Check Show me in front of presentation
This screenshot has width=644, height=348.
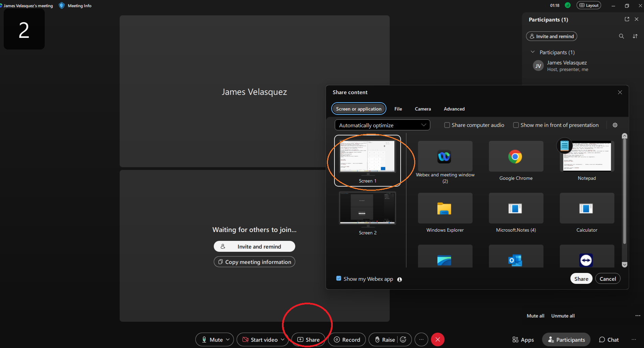[x=516, y=125]
